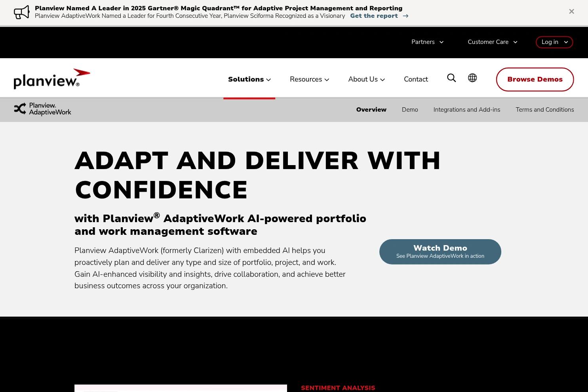The width and height of the screenshot is (588, 392).
Task: Click the Planview logo
Action: 52,79
